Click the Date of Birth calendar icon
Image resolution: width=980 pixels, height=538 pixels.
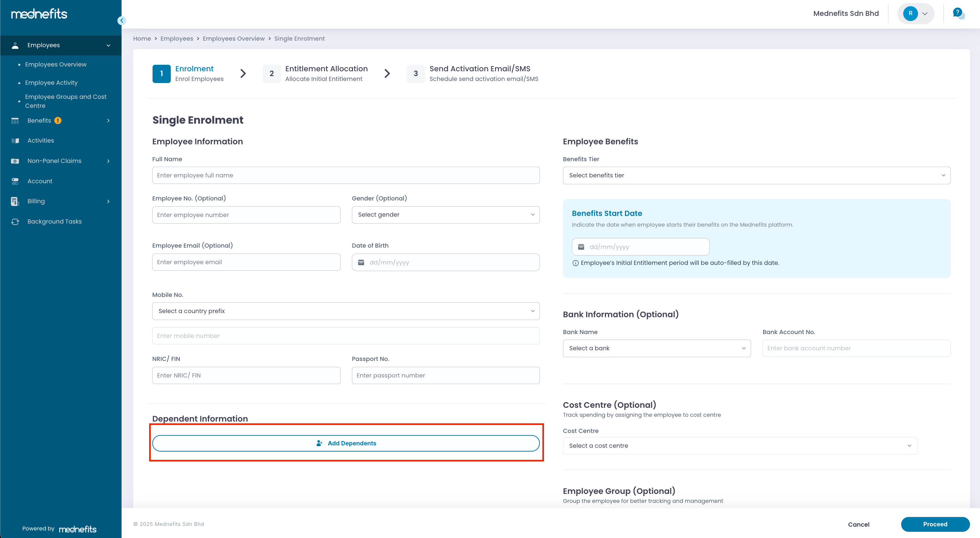(361, 262)
